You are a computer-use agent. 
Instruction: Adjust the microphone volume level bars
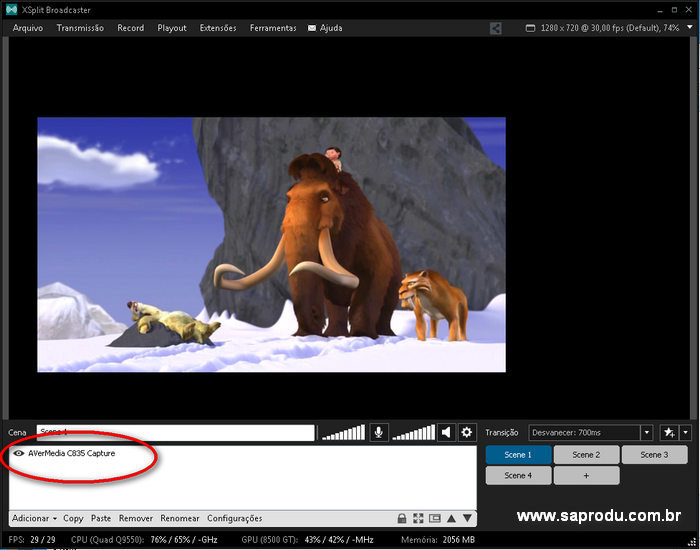[343, 433]
